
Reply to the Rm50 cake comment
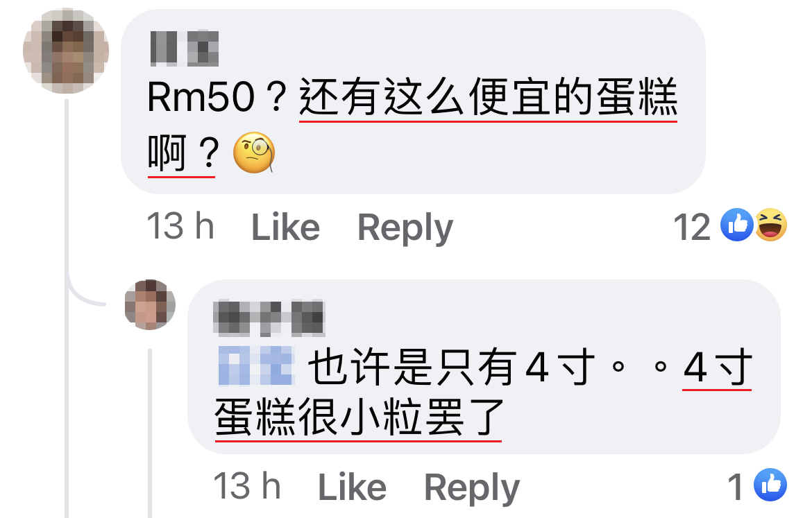click(405, 228)
